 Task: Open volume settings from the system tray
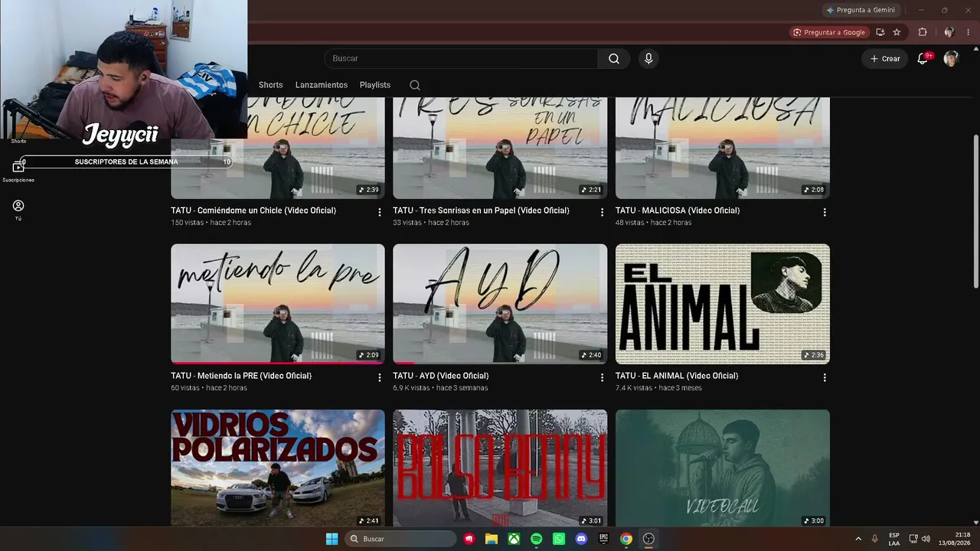pyautogui.click(x=926, y=539)
